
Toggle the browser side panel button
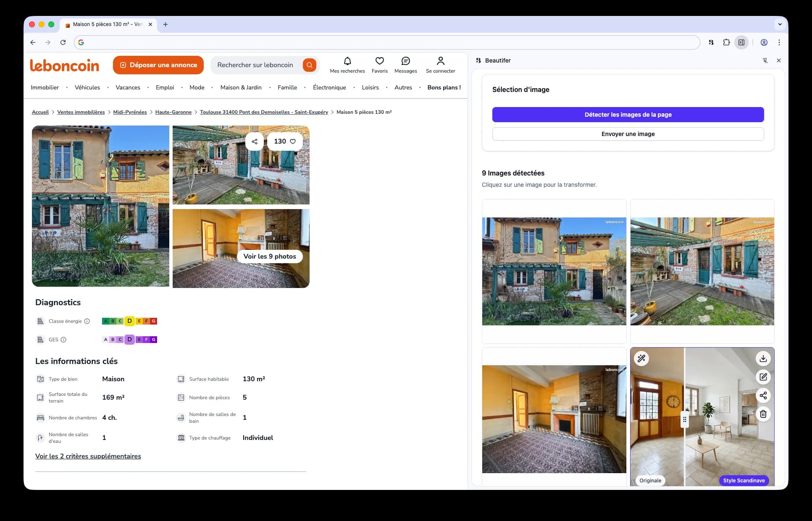741,42
